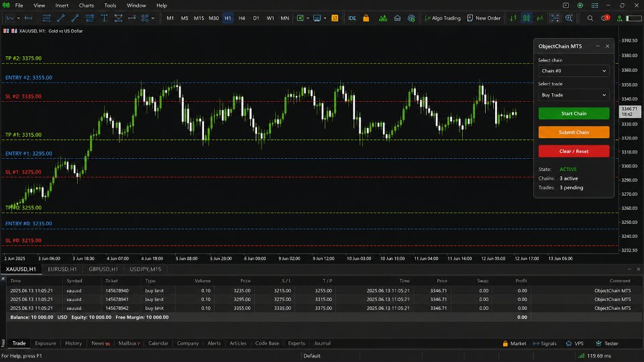
Task: Switch to the EURUSD,H1 chart tab
Action: [x=62, y=269]
